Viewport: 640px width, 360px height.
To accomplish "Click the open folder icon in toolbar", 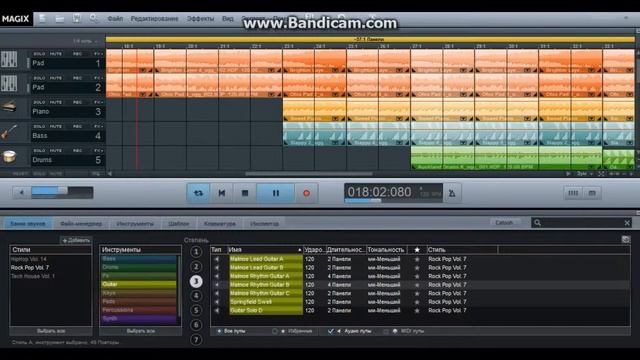I will [60, 18].
